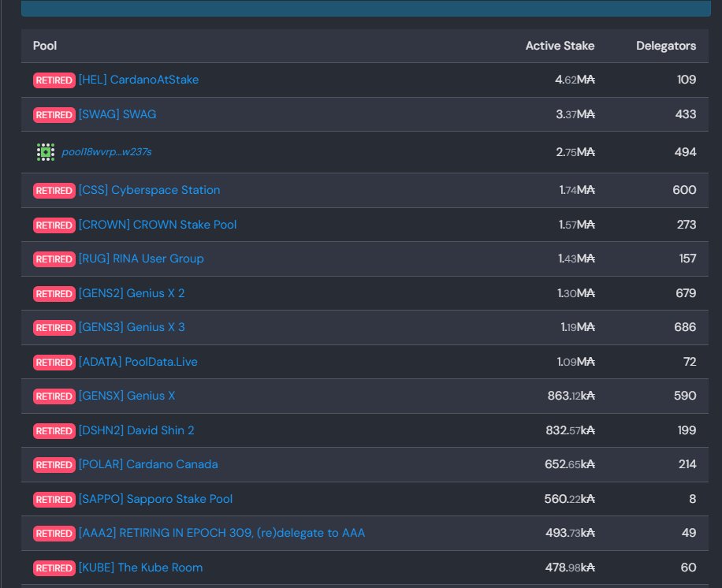Image resolution: width=722 pixels, height=588 pixels.
Task: Open [CROWN] CROWN Stake Pool link
Action: point(158,224)
